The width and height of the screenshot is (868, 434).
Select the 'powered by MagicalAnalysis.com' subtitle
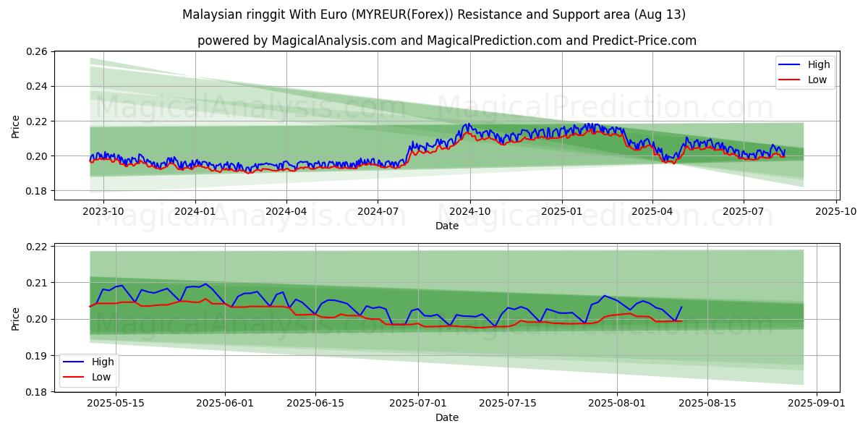[x=447, y=41]
